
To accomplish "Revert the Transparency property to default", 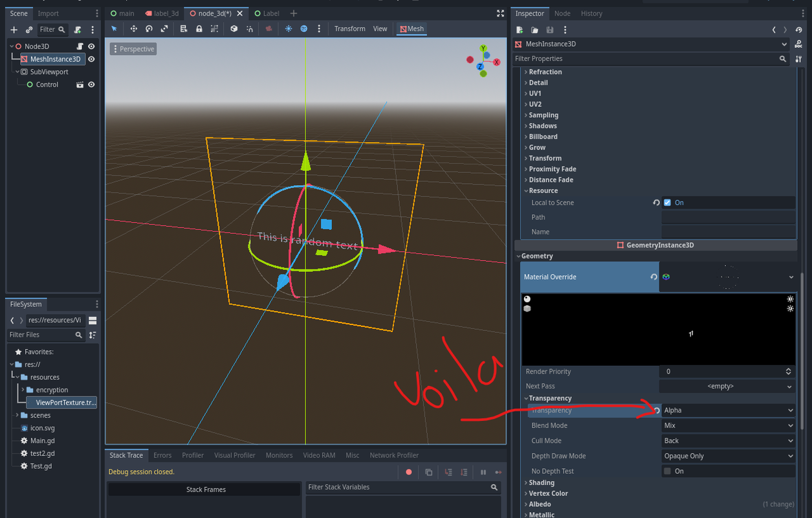I will 656,411.
